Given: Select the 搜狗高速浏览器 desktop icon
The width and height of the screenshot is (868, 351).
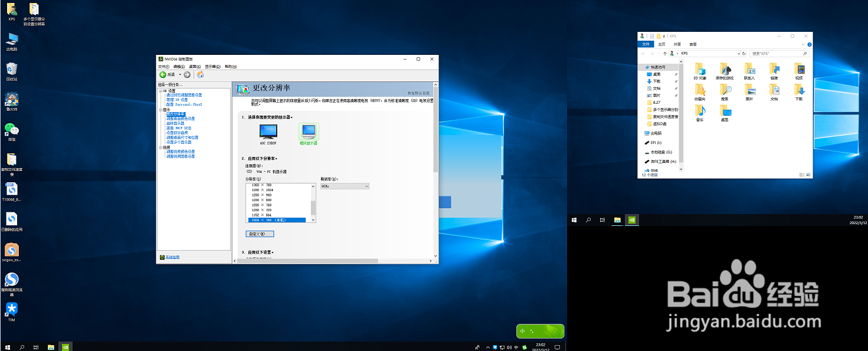Looking at the screenshot, I should pos(12,283).
